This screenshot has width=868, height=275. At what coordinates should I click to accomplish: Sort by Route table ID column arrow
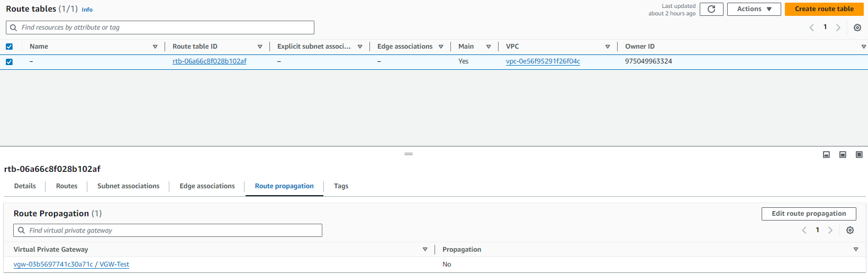click(260, 47)
